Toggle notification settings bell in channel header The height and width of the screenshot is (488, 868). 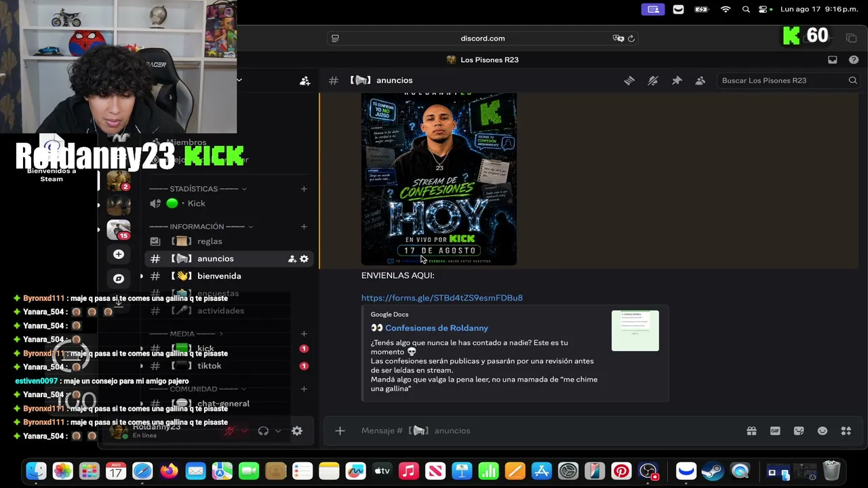coord(653,81)
